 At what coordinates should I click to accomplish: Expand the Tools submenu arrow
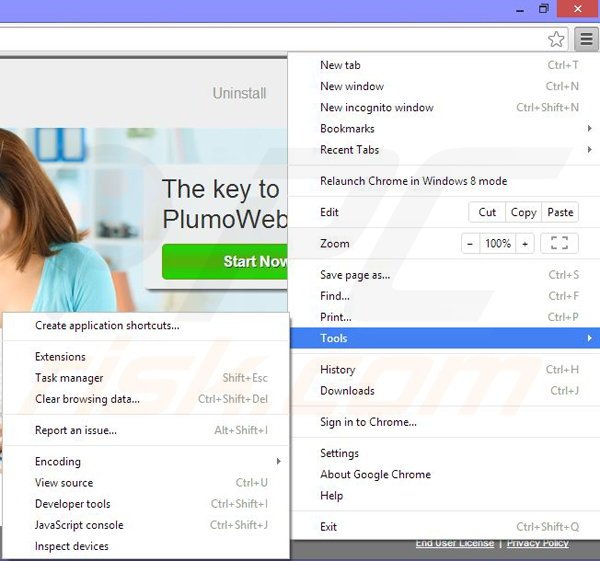(590, 338)
